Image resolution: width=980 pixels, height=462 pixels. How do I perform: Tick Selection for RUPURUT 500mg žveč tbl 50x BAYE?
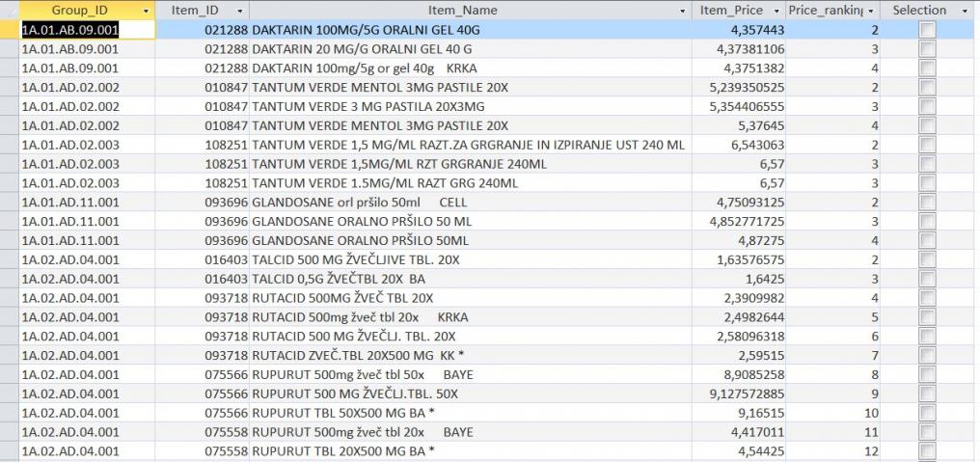(x=927, y=374)
